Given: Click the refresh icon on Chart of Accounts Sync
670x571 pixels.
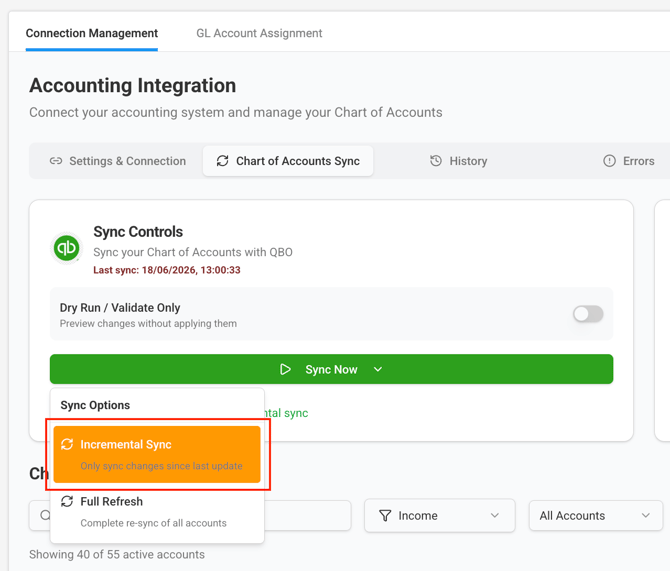Looking at the screenshot, I should pos(223,161).
